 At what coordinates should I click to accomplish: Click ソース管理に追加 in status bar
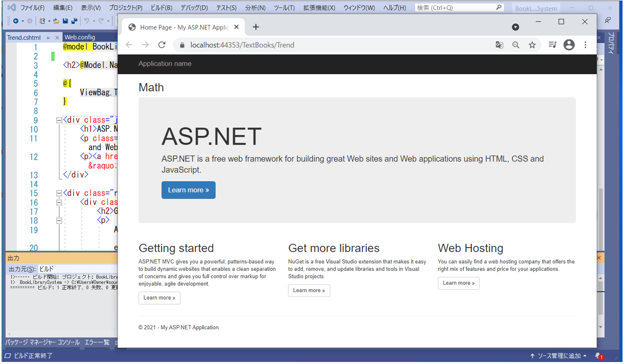coord(558,356)
